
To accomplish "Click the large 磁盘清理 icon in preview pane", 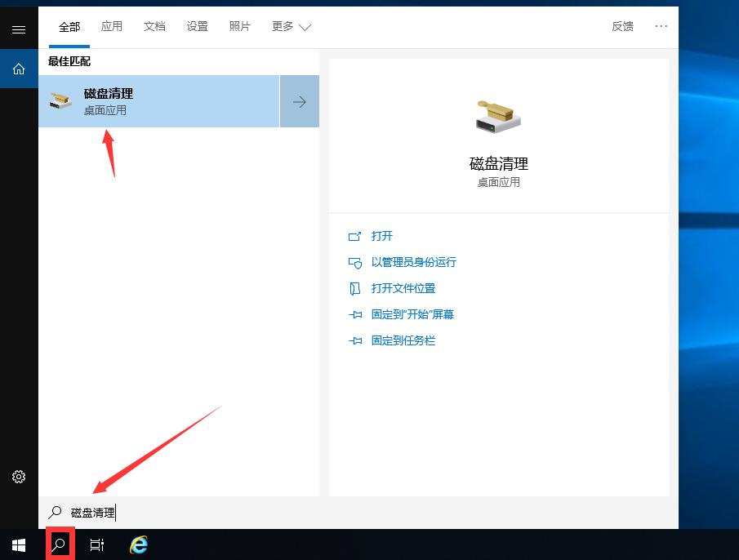I will click(x=498, y=116).
